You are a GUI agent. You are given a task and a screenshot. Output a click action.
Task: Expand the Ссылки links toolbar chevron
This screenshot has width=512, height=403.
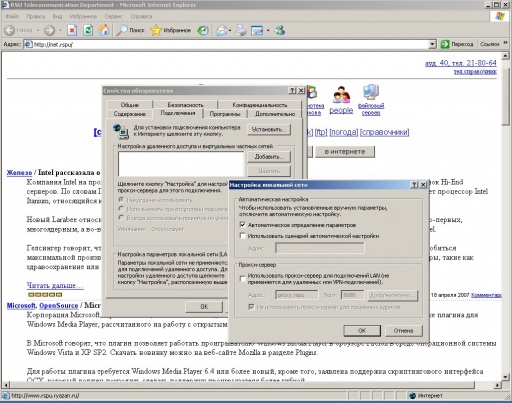505,43
